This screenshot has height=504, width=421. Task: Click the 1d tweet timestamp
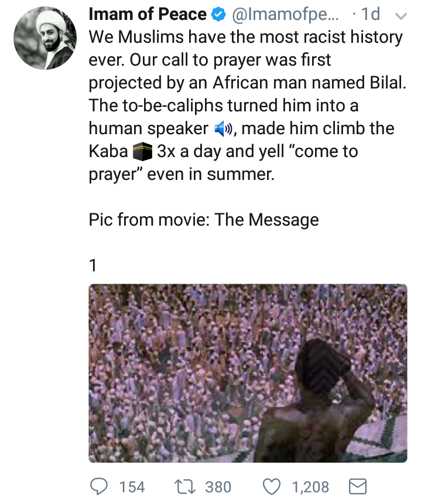pos(369,15)
